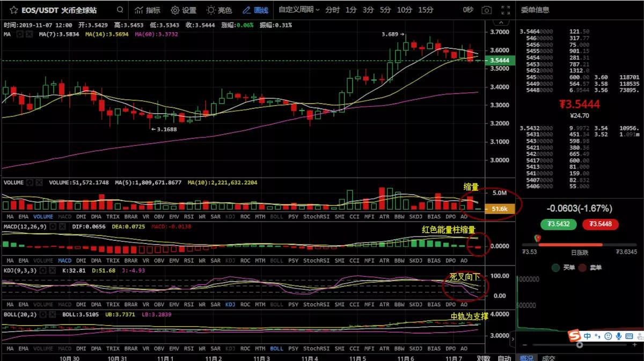Enter fullscreen chart mode
Screen dimensions: 644x361
(x=504, y=10)
